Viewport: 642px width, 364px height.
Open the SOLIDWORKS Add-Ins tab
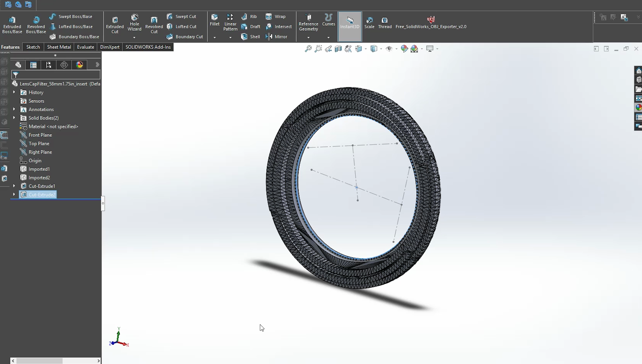pyautogui.click(x=148, y=47)
